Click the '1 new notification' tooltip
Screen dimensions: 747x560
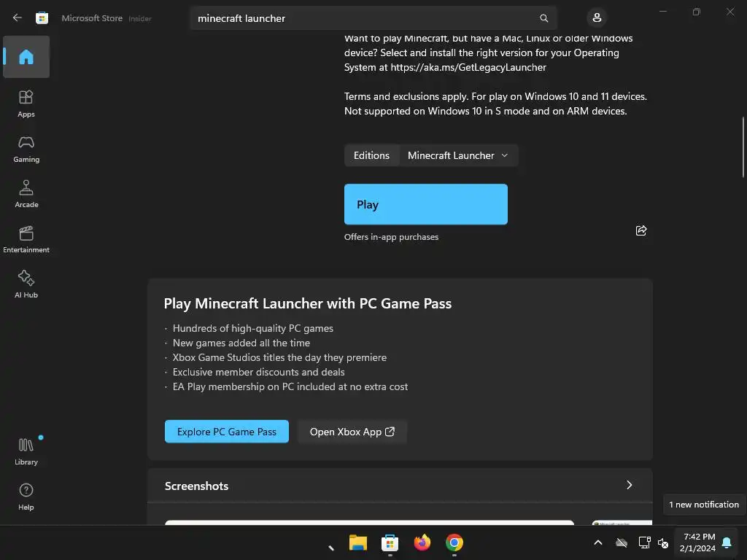pos(704,505)
